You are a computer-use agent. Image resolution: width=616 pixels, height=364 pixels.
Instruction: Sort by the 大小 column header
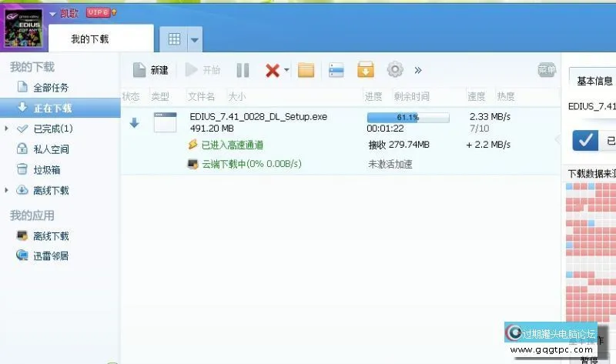click(237, 97)
